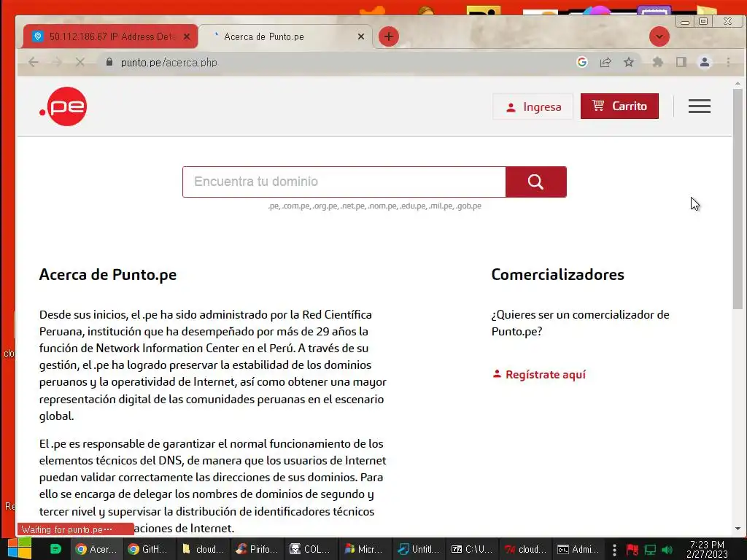Click the .pe logo
This screenshot has width=747, height=560.
tap(63, 106)
